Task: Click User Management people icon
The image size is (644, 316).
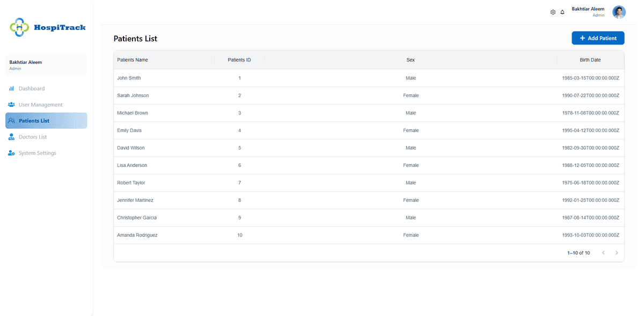Action: 11,105
